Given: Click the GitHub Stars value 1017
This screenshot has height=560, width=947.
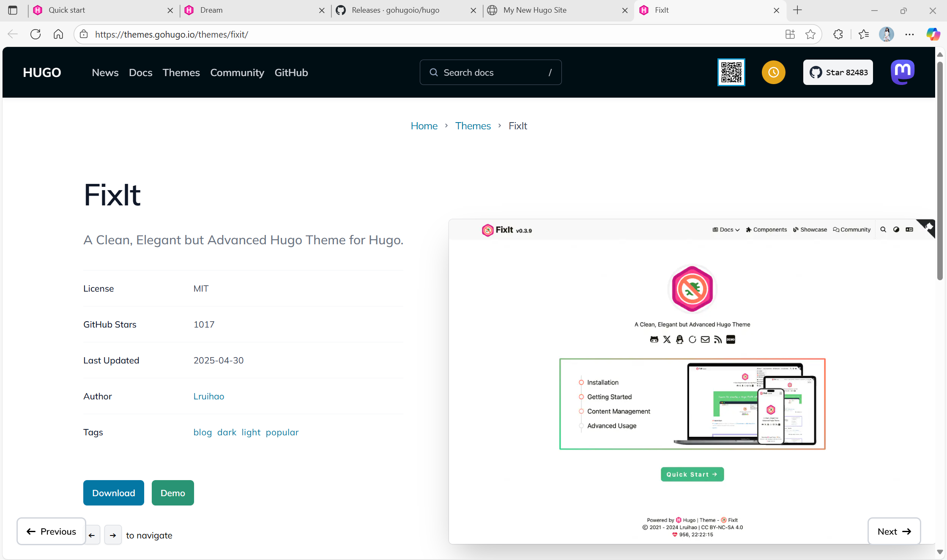Looking at the screenshot, I should (204, 325).
